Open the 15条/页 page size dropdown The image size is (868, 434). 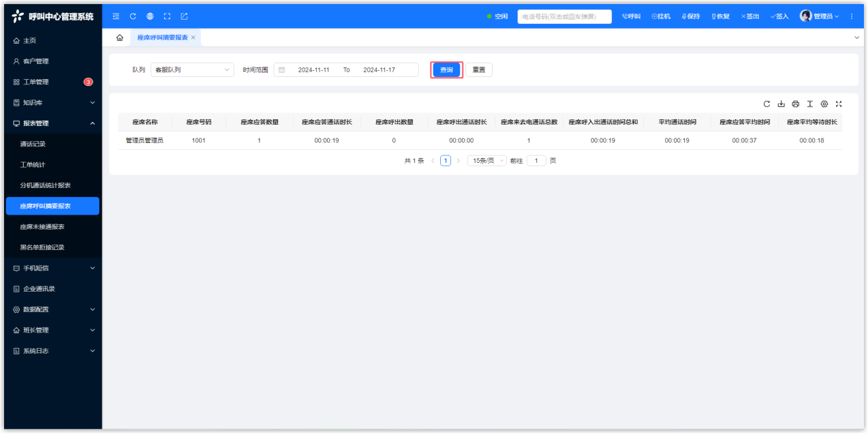487,161
